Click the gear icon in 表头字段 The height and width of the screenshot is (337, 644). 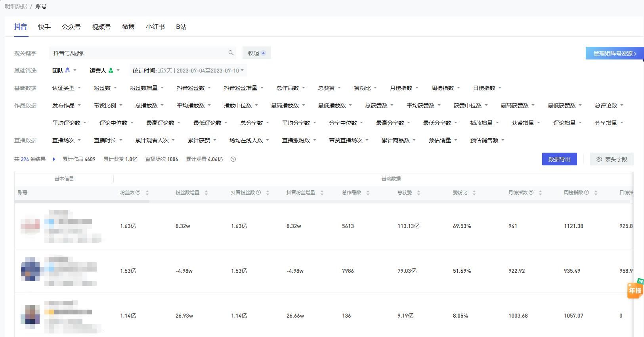tap(599, 159)
